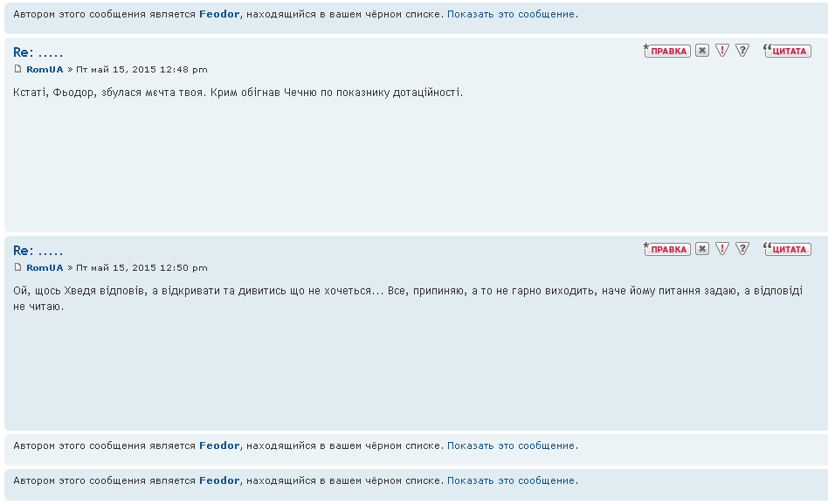
Task: Open RomUA profile on 12:48 pm post
Action: 45,69
